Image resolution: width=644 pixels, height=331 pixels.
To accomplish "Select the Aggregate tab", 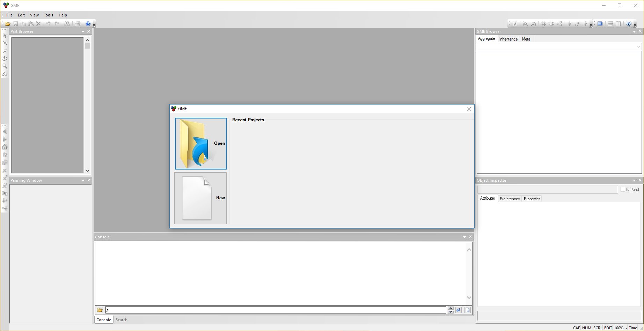I will (x=486, y=39).
